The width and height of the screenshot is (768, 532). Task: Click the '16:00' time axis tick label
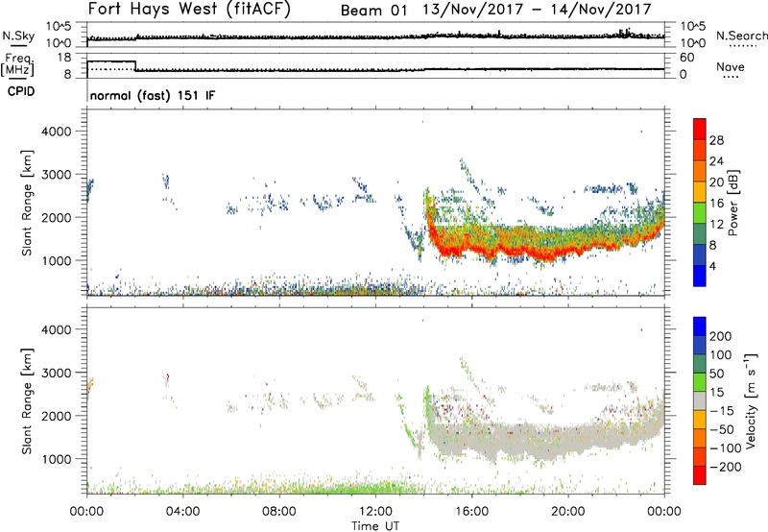(x=472, y=512)
